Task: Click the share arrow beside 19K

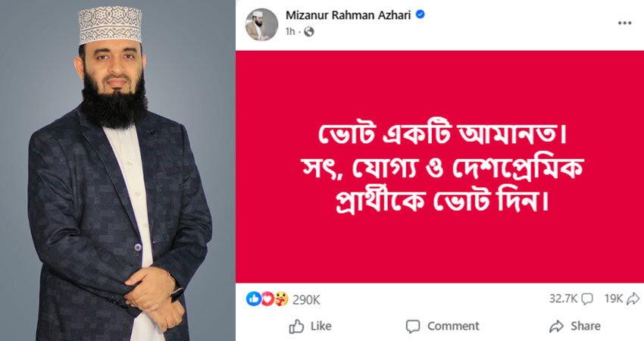Action: (633, 299)
